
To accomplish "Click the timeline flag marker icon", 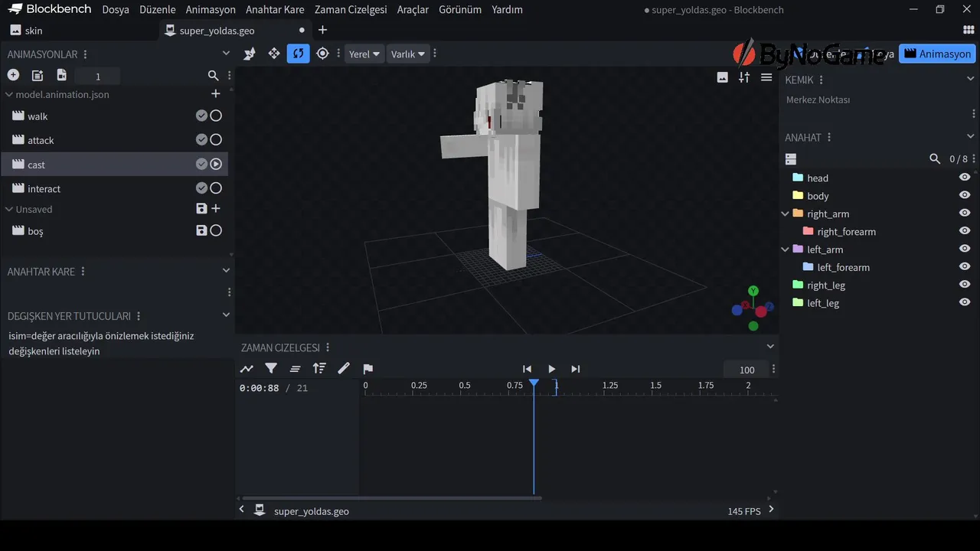I will click(x=367, y=369).
